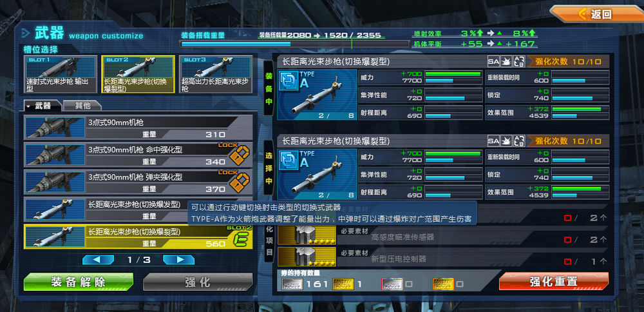The height and width of the screenshot is (312, 644).
Task: Expand the 武器 tab dropdown arrow
Action: click(x=29, y=106)
